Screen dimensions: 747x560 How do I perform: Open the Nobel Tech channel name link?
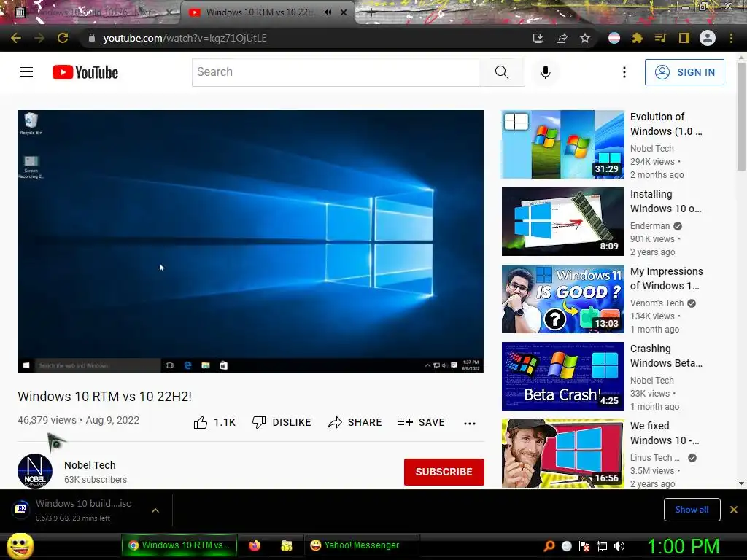tap(90, 465)
